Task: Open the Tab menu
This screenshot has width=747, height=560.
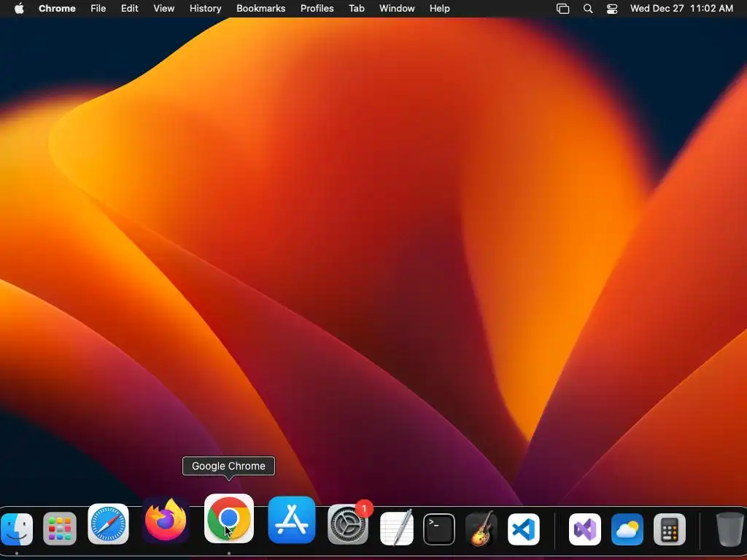Action: (356, 9)
